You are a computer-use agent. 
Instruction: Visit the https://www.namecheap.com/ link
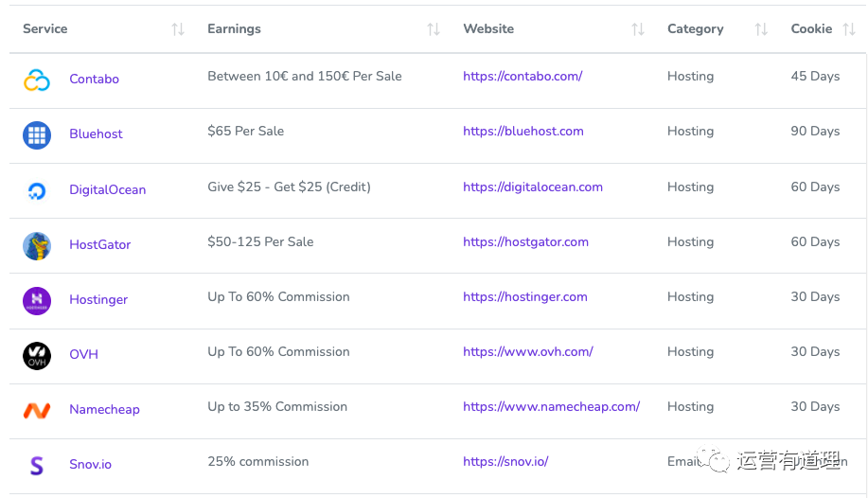point(551,407)
